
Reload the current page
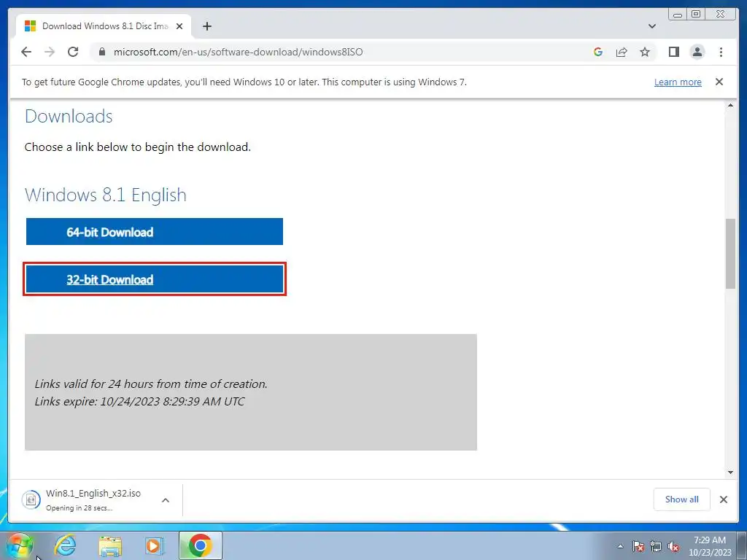pos(73,52)
